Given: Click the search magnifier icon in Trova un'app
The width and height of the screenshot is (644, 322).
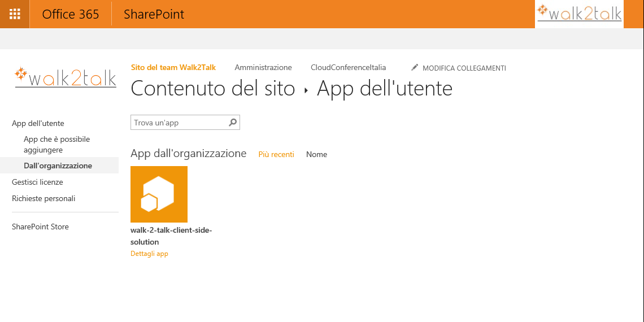Looking at the screenshot, I should [233, 123].
